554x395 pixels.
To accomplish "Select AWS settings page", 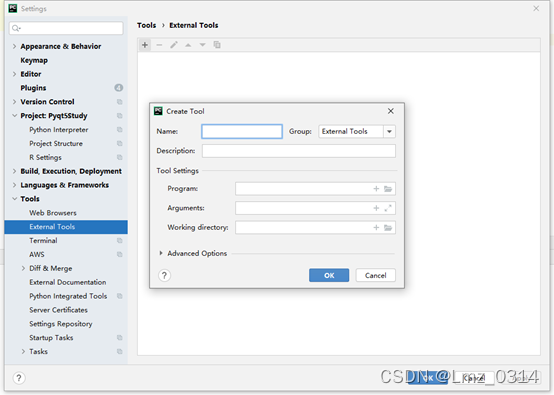I will click(x=37, y=254).
